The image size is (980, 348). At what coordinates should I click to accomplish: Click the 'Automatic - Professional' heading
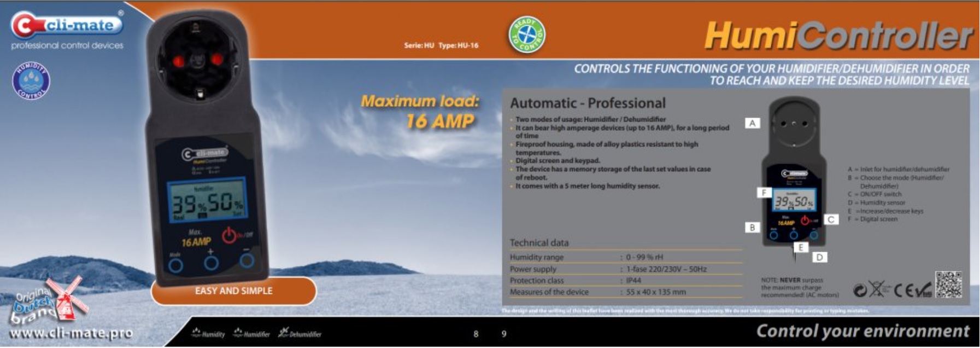pos(588,103)
